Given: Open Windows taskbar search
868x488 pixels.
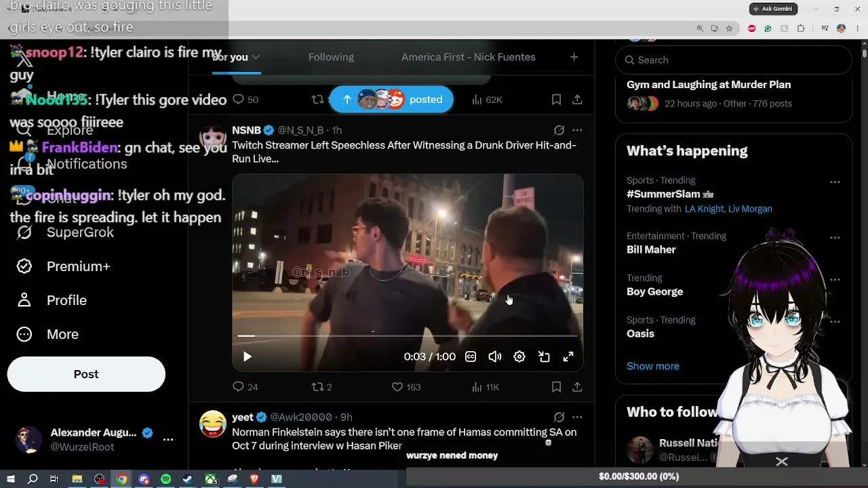Looking at the screenshot, I should tap(33, 479).
